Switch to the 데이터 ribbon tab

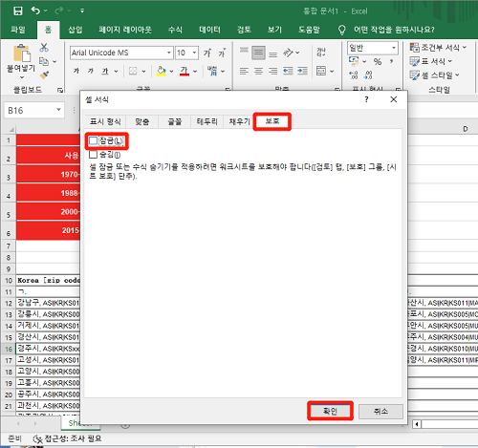pyautogui.click(x=209, y=30)
